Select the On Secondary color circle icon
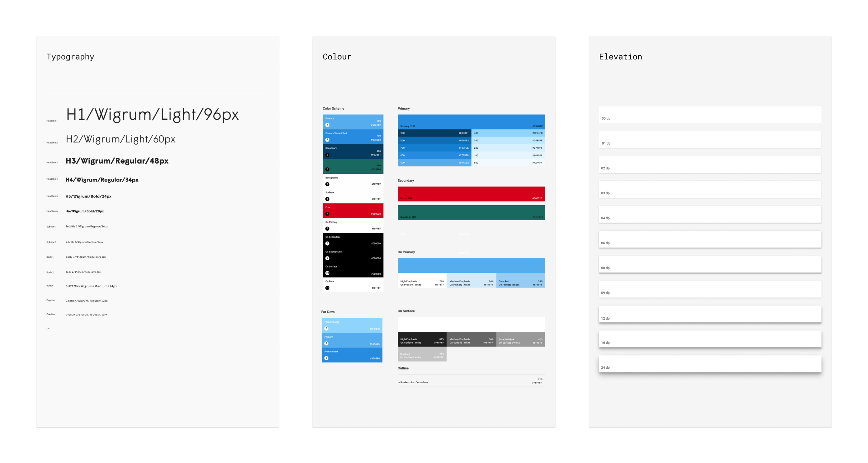The image size is (868, 463). coord(327,243)
